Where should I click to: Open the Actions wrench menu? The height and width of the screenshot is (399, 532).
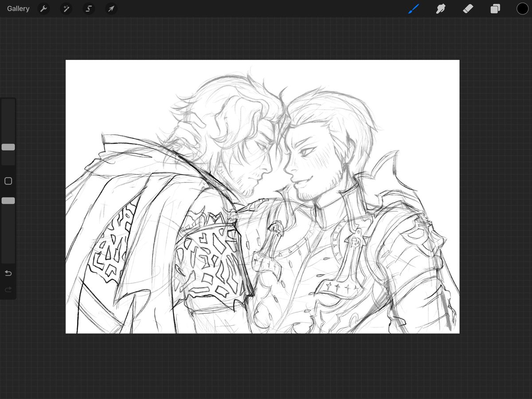tap(43, 8)
